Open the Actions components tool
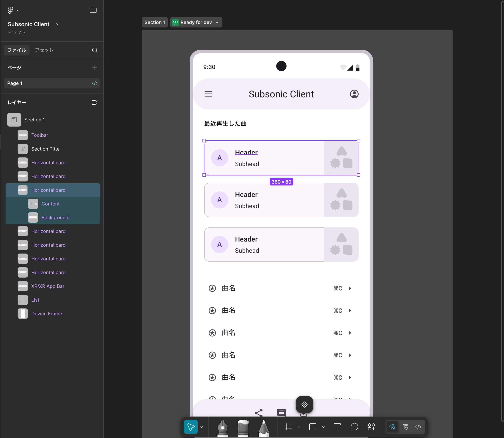Viewport: 504px width, 438px height. (x=371, y=427)
